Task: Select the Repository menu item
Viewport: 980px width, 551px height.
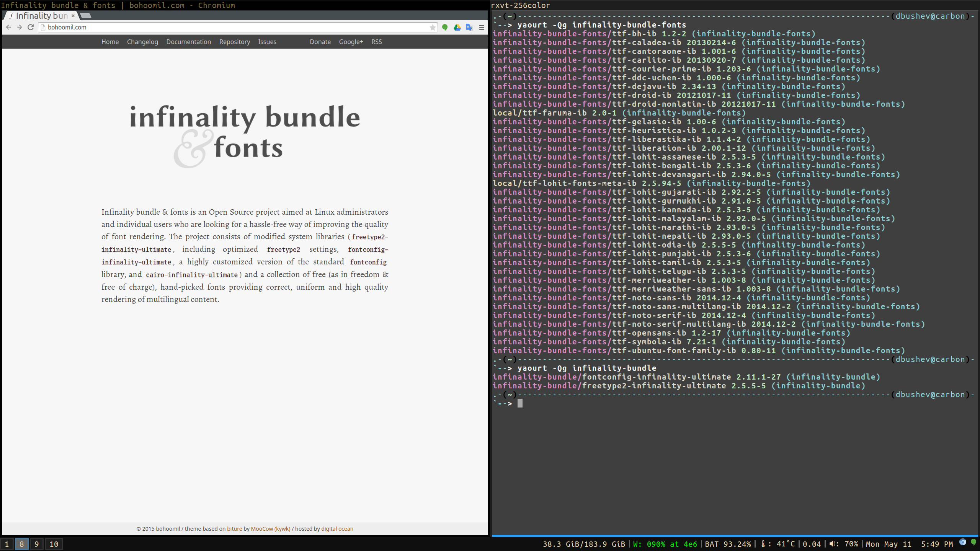Action: [234, 42]
